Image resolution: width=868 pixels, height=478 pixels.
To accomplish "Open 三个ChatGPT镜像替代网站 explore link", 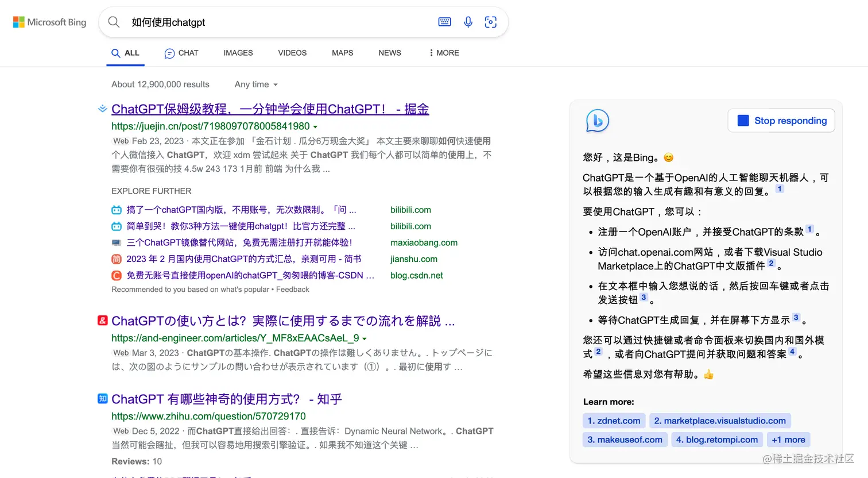I will (x=239, y=242).
